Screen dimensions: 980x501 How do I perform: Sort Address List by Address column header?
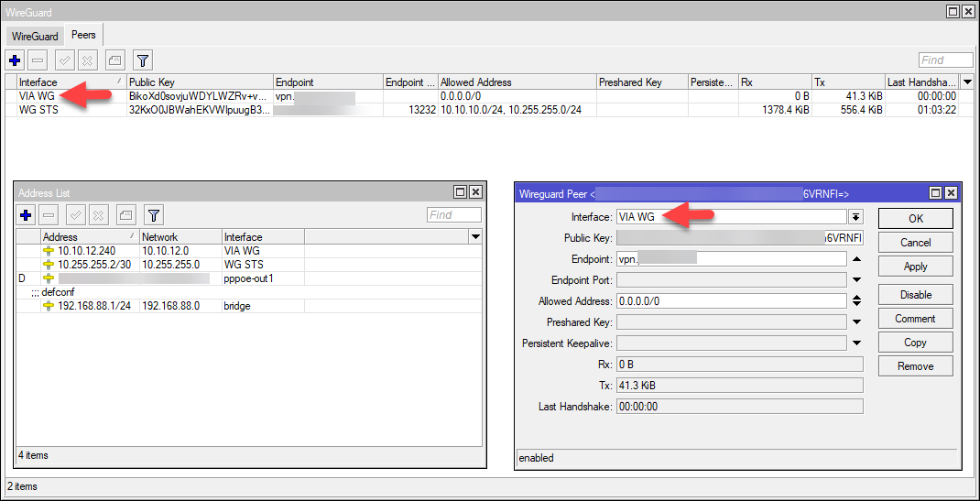coord(90,236)
